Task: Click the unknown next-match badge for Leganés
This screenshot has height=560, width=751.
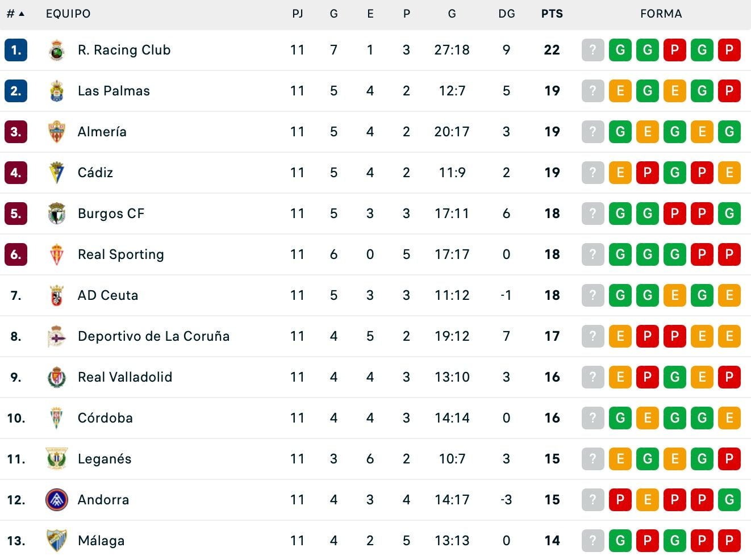Action: click(x=593, y=459)
